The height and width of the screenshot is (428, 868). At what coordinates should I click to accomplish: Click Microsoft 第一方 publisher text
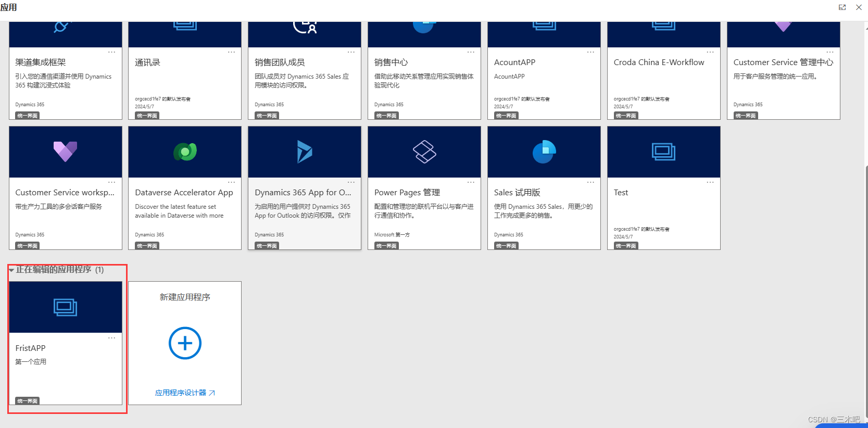click(392, 235)
